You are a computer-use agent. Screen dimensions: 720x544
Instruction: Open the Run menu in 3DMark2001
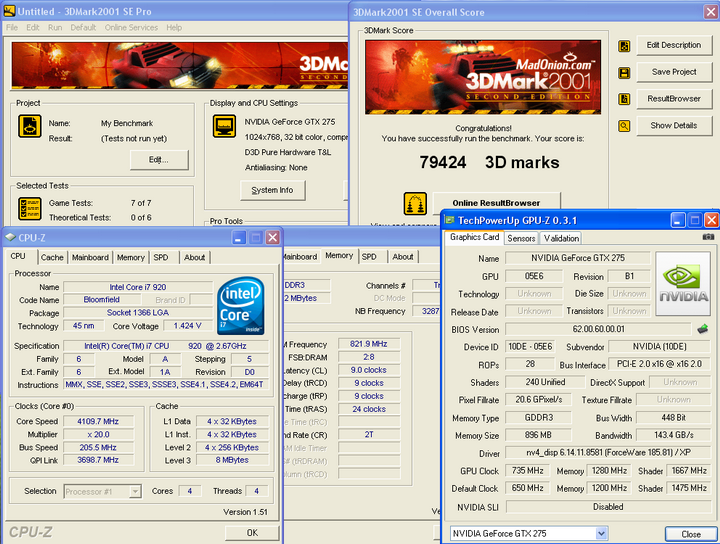pos(55,28)
